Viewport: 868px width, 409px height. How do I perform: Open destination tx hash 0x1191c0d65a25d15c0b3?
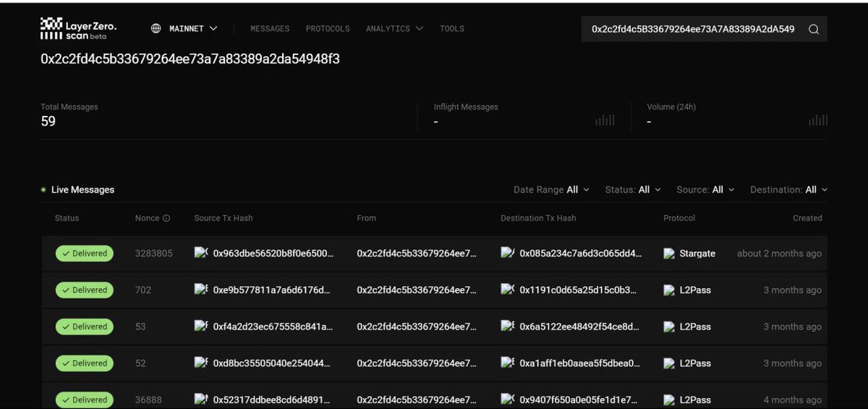[578, 290]
